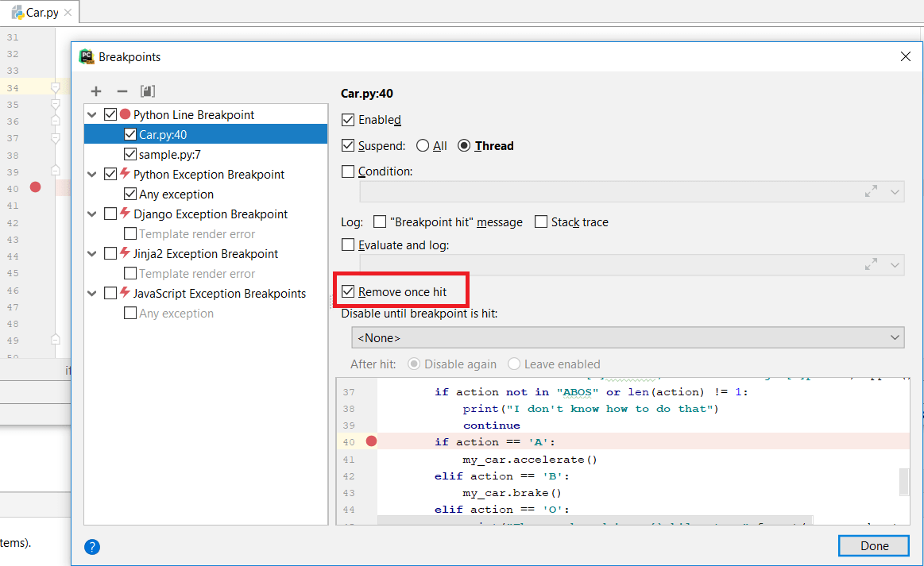The image size is (924, 566).
Task: Toggle the Any exception checkbox under Python Exception
Action: coord(130,194)
